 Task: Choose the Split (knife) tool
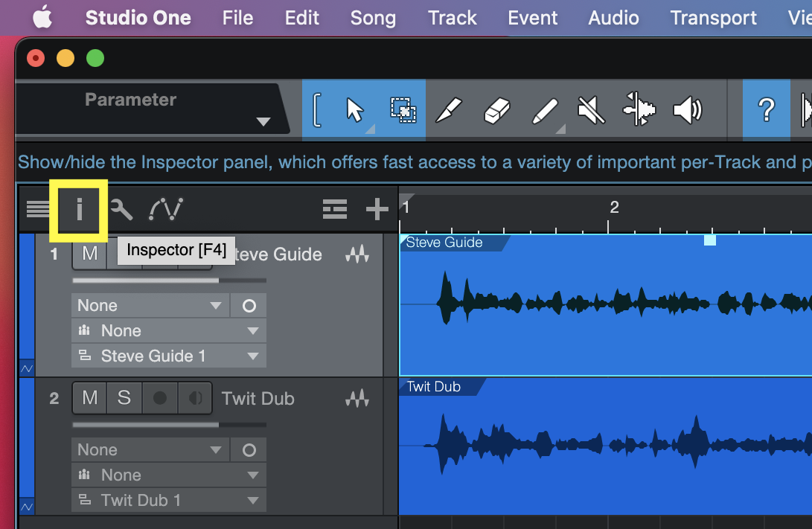pos(449,111)
